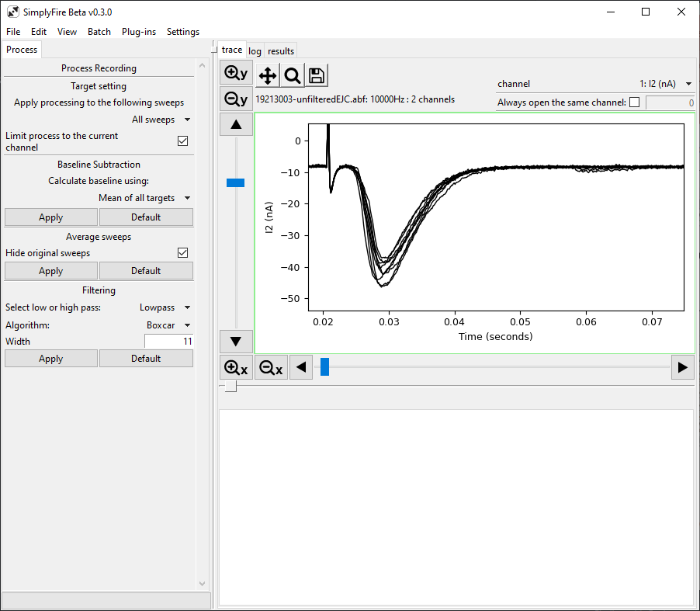Reset filtering with Default button
The height and width of the screenshot is (611, 700).
point(146,359)
